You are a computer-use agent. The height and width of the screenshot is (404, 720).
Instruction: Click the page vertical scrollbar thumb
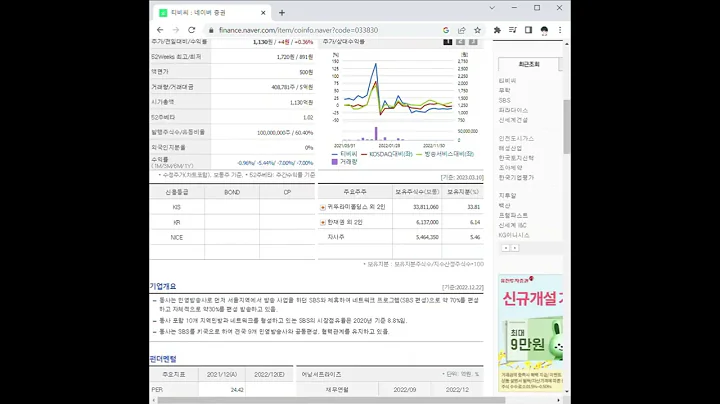pyautogui.click(x=567, y=126)
